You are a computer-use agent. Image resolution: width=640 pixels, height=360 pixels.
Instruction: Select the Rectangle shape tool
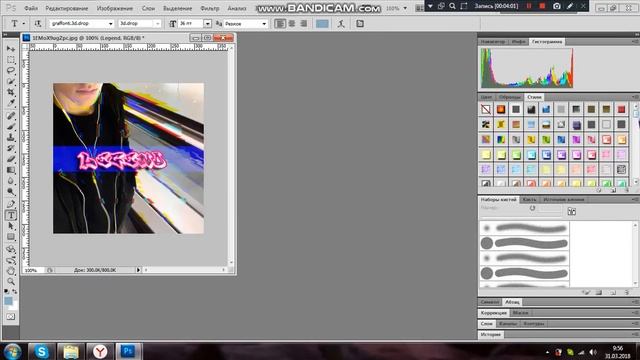tap(11, 237)
